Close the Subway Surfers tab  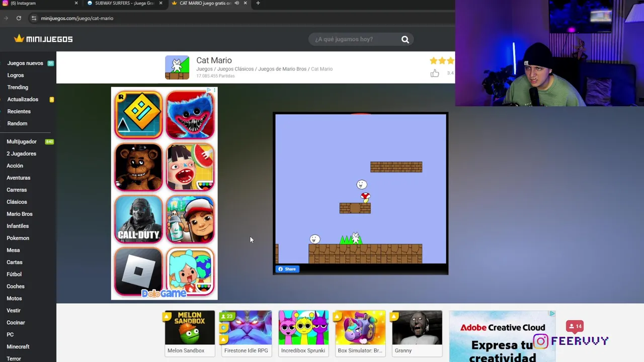click(161, 3)
